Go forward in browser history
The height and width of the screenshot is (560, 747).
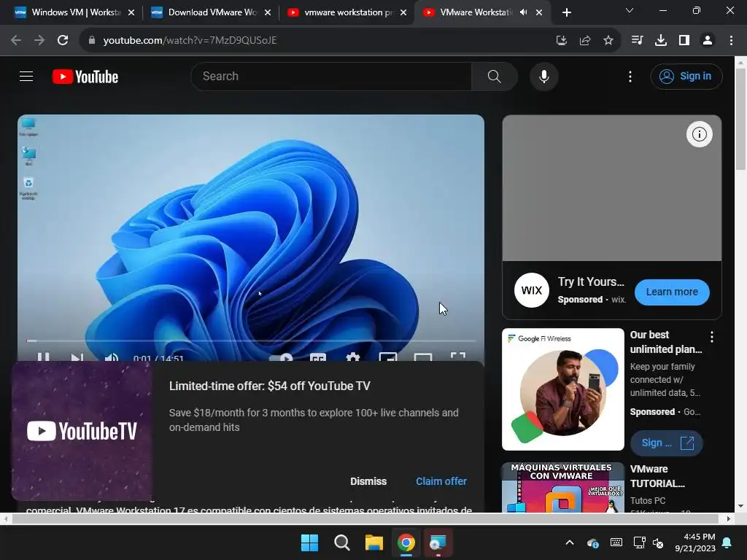39,40
